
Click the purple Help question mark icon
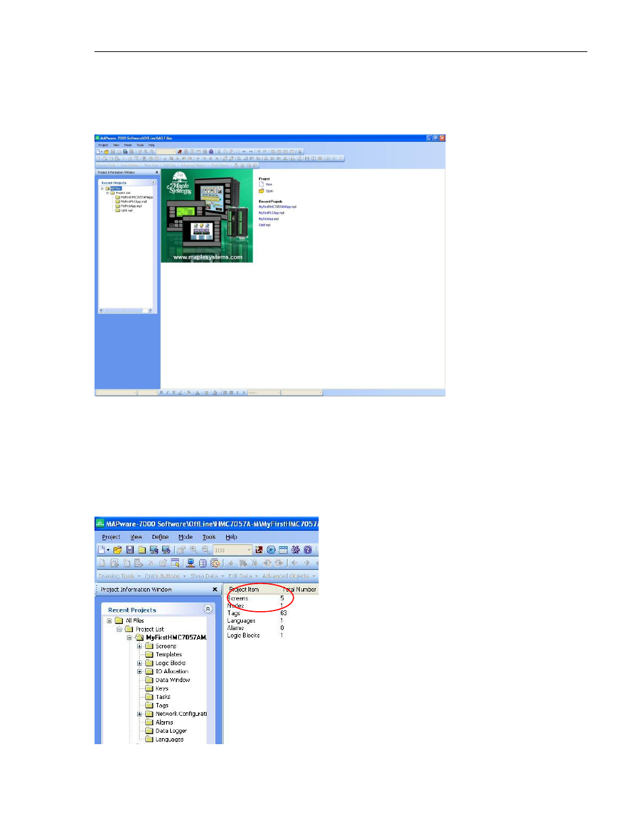[308, 550]
